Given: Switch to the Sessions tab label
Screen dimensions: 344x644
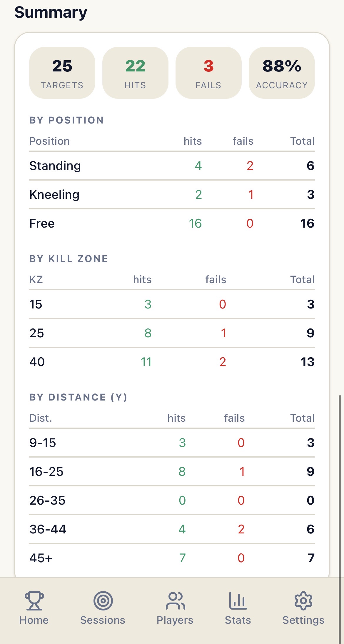Looking at the screenshot, I should (103, 620).
